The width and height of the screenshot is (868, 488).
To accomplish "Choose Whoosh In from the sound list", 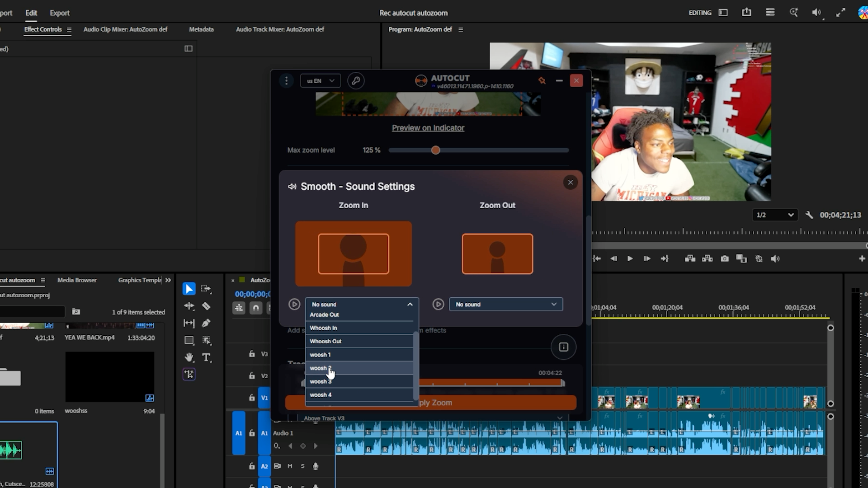I will (x=359, y=328).
